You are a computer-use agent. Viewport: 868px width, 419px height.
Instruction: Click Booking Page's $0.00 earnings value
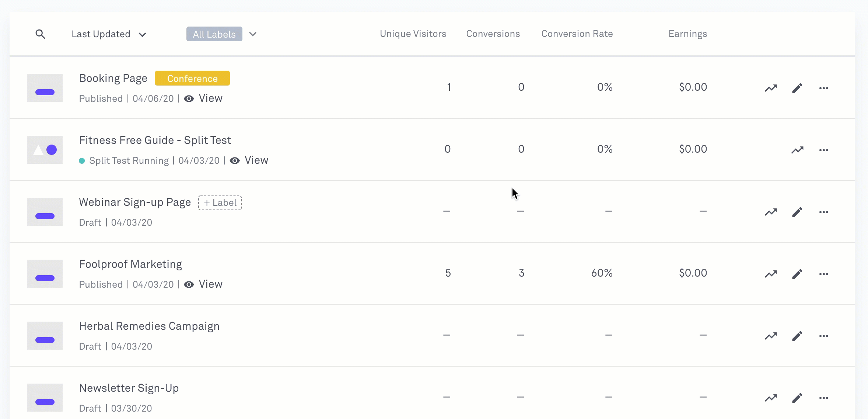tap(693, 87)
